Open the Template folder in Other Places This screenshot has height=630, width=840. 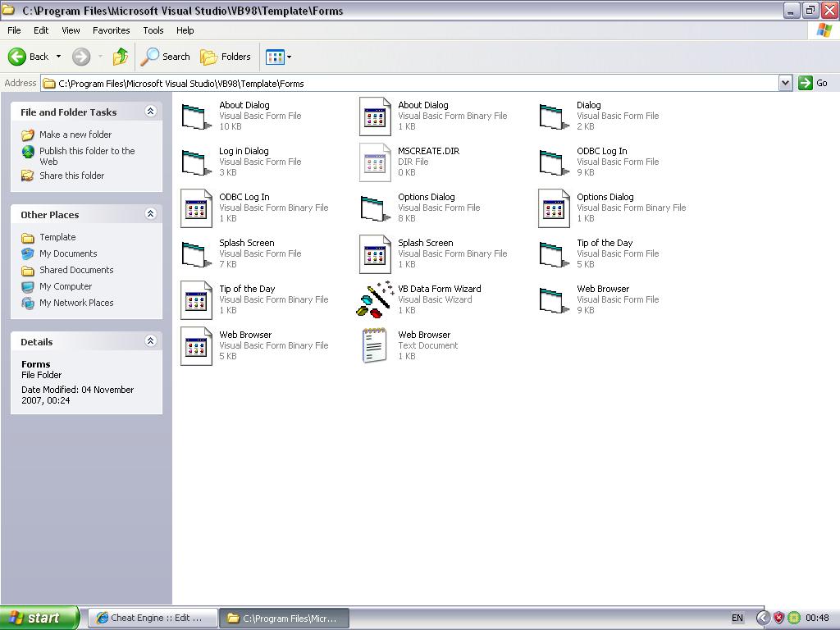click(x=57, y=237)
